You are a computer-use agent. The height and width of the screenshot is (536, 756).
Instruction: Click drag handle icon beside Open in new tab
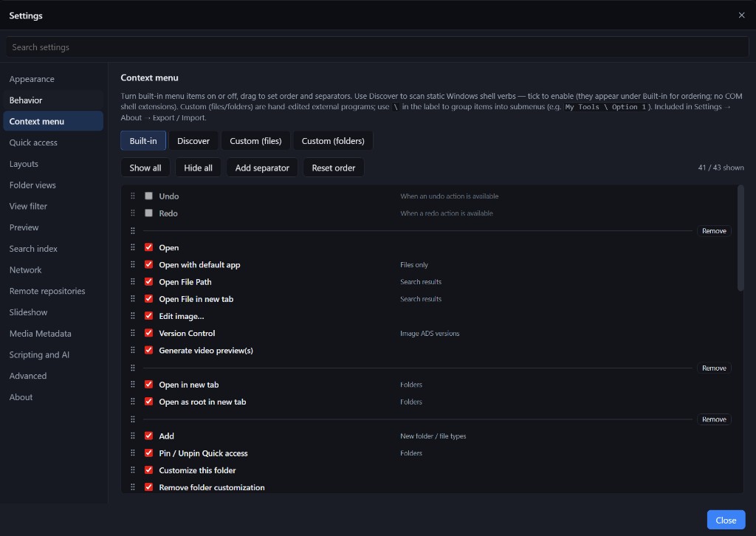[133, 385]
